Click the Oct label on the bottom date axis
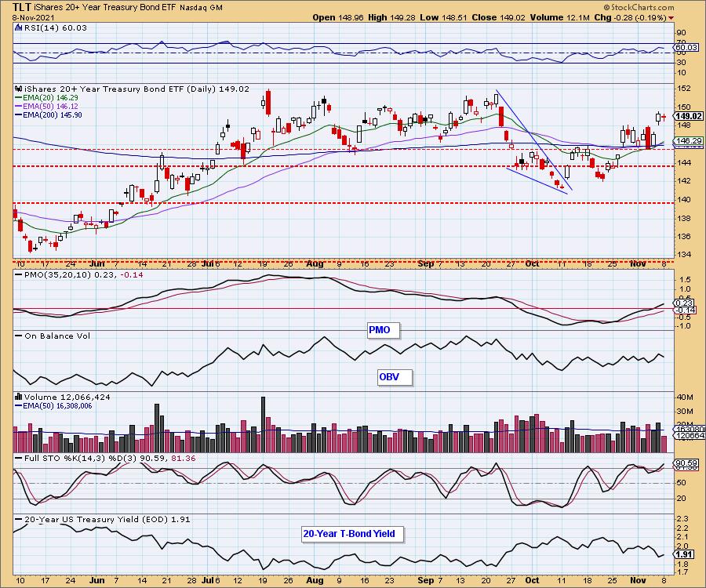Viewport: 706px width, 588px height. 532,580
